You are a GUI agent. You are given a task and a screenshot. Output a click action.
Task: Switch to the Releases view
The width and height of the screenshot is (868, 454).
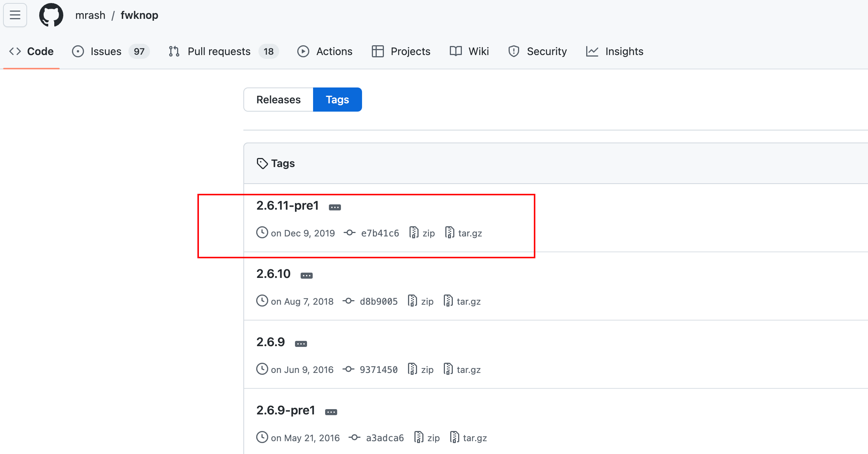click(278, 100)
